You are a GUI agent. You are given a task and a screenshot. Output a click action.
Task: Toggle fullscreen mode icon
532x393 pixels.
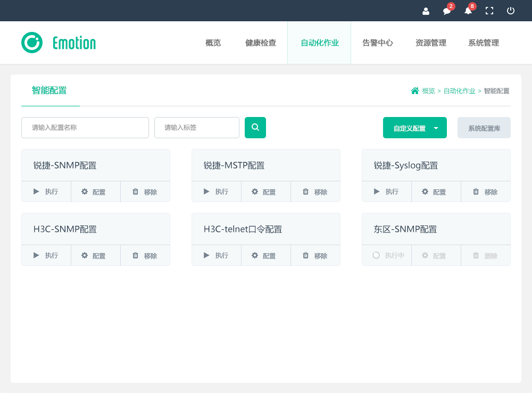click(489, 11)
